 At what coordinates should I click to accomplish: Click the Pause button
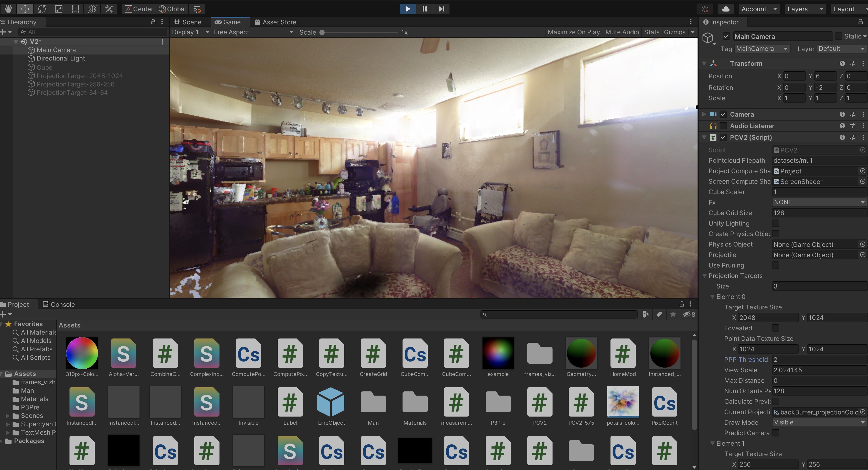click(x=425, y=9)
